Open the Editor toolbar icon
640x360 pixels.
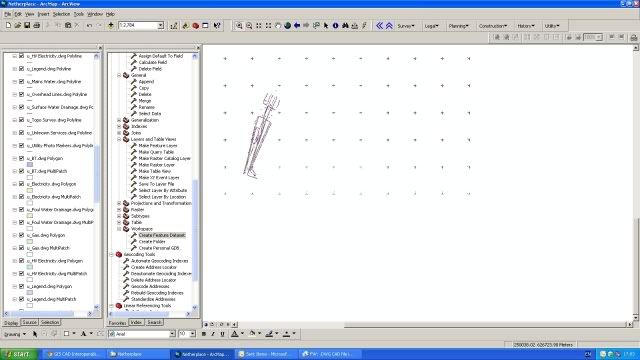point(174,26)
